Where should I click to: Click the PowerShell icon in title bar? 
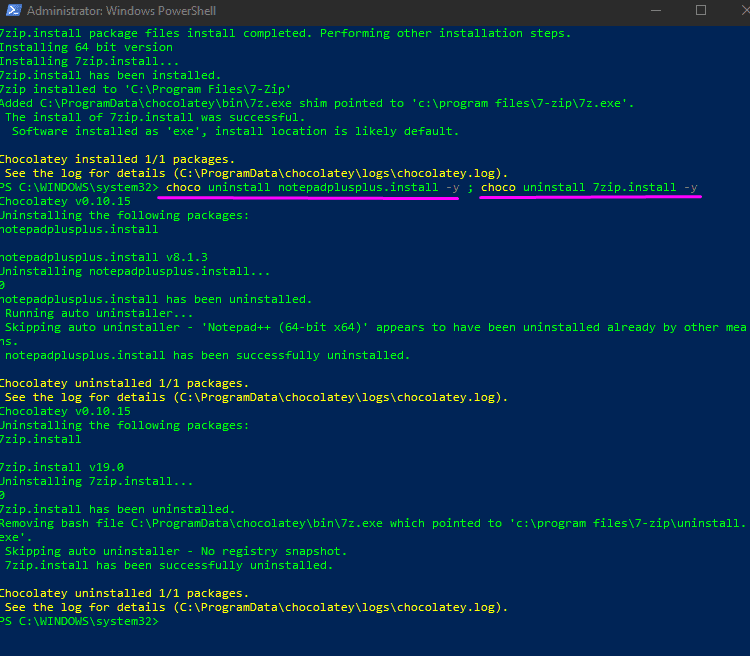click(x=14, y=11)
